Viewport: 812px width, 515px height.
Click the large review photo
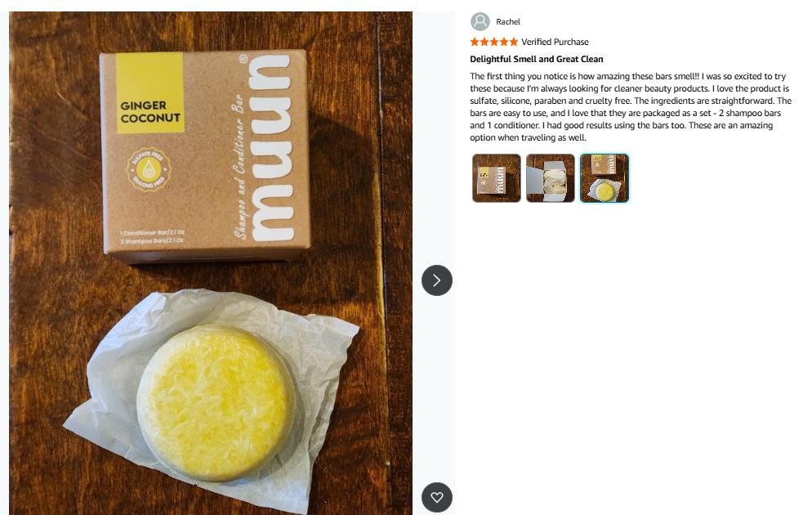pos(211,263)
